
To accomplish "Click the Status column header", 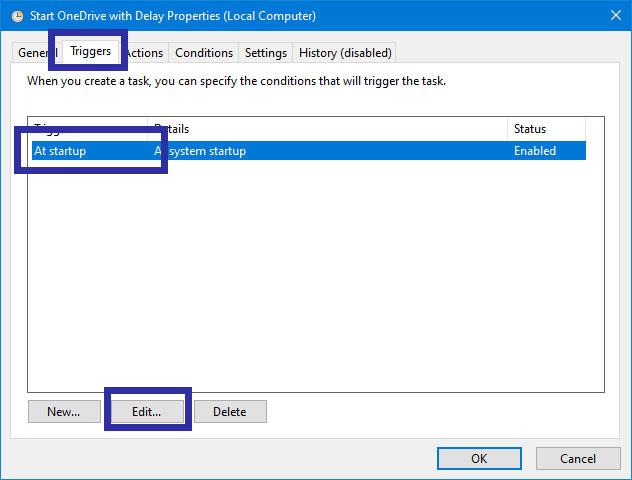I will coord(546,129).
